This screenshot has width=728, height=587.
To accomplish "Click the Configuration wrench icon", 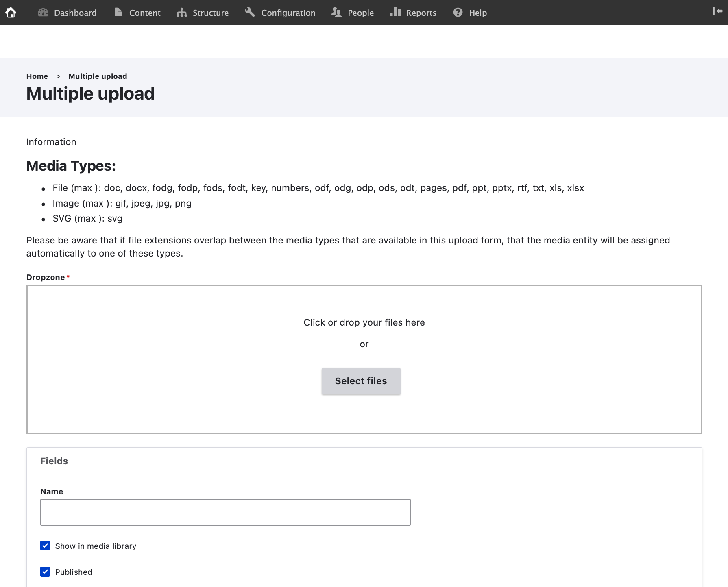I will pyautogui.click(x=250, y=13).
